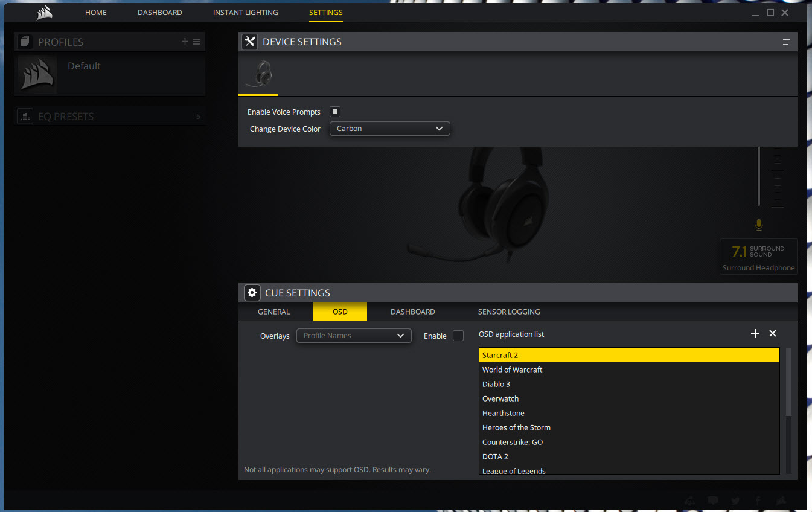Screen dimensions: 812x512
Task: Click the Device Settings wrench icon
Action: coord(249,42)
